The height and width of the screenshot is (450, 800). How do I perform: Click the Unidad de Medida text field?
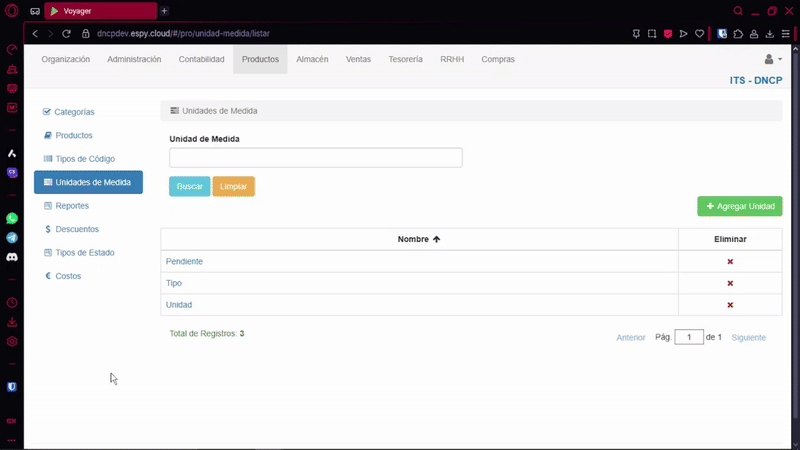pyautogui.click(x=316, y=158)
